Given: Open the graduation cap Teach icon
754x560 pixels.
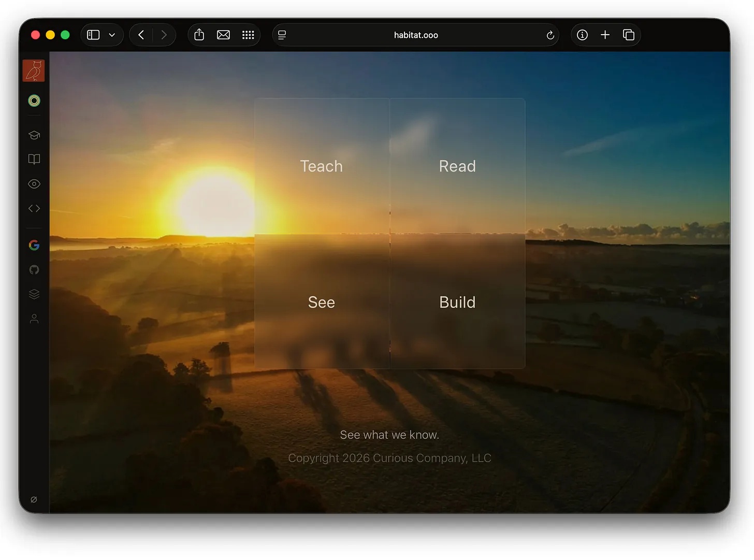Looking at the screenshot, I should click(34, 135).
